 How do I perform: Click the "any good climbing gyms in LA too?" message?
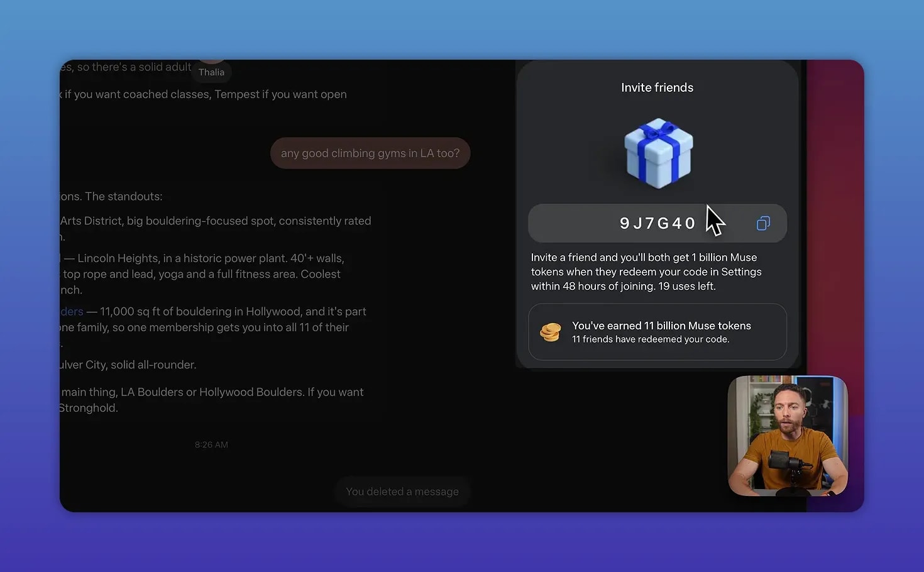370,153
